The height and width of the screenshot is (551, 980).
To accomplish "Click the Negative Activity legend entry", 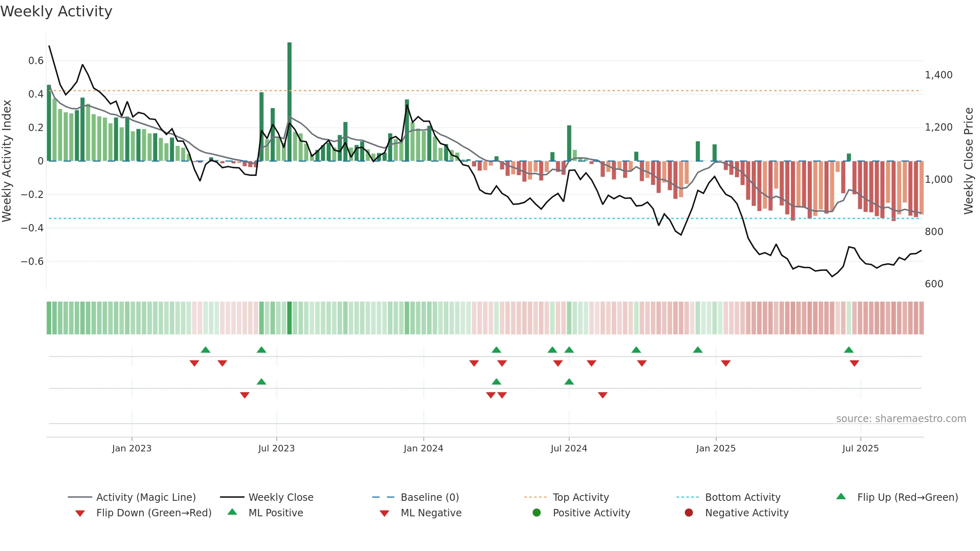I will pyautogui.click(x=737, y=513).
